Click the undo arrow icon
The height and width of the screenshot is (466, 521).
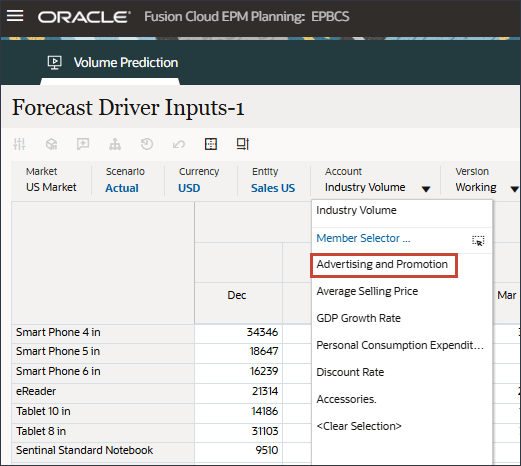click(x=179, y=144)
